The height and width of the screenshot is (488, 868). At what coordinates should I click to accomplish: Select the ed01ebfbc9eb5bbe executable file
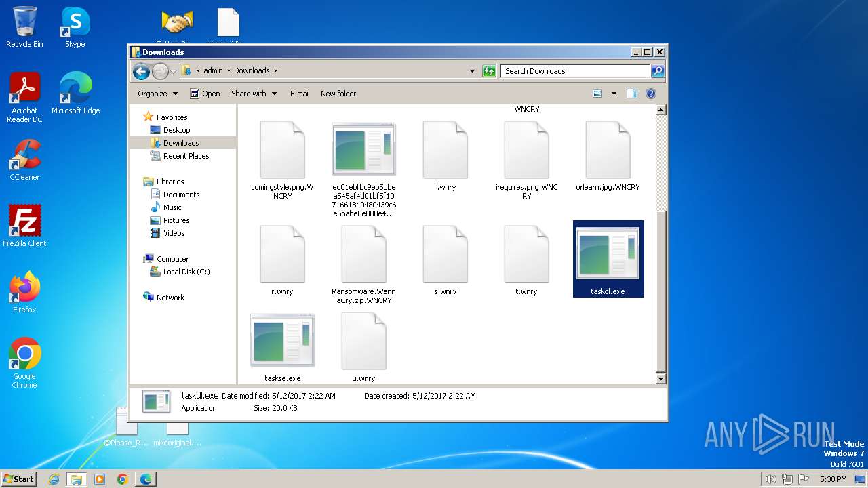364,170
